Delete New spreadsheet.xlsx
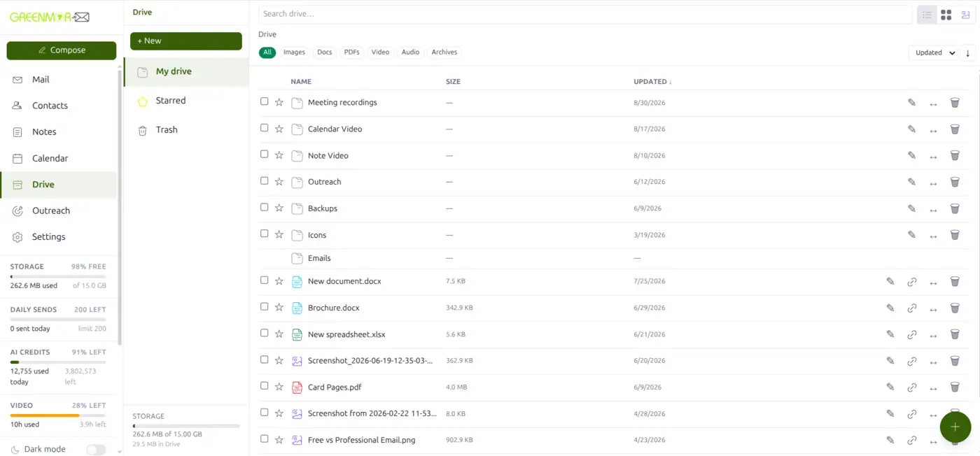The height and width of the screenshot is (456, 980). pyautogui.click(x=955, y=334)
